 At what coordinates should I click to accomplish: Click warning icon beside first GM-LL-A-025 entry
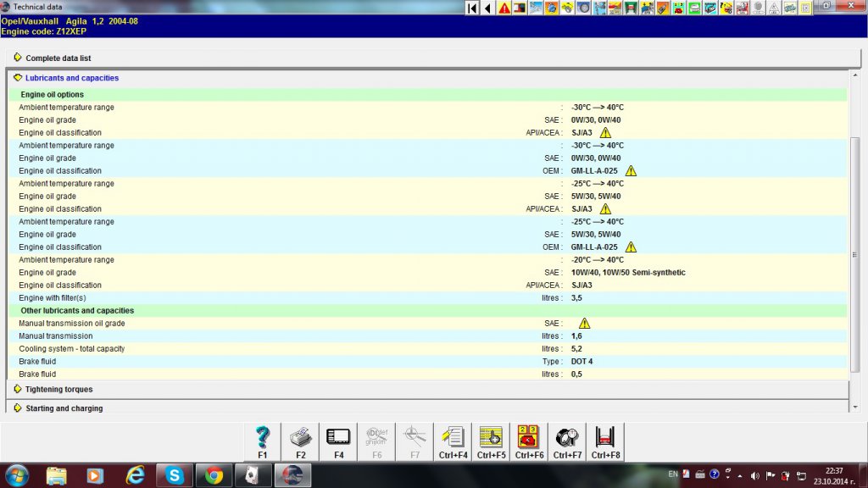tap(630, 171)
